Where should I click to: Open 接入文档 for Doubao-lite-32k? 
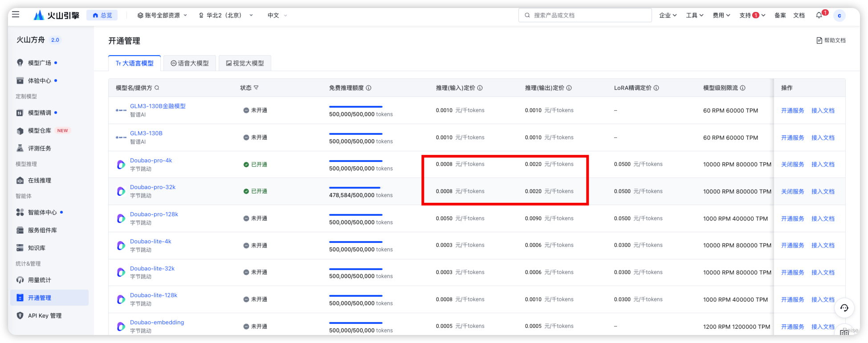[823, 272]
